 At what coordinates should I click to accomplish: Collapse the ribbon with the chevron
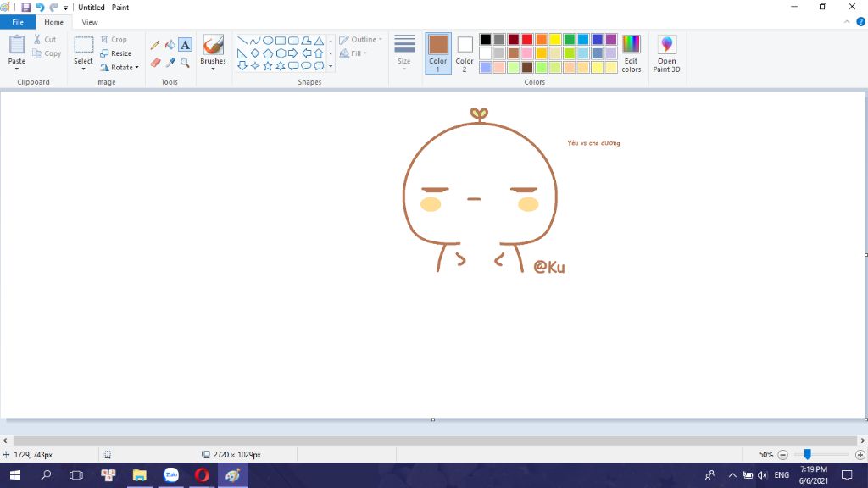click(847, 22)
